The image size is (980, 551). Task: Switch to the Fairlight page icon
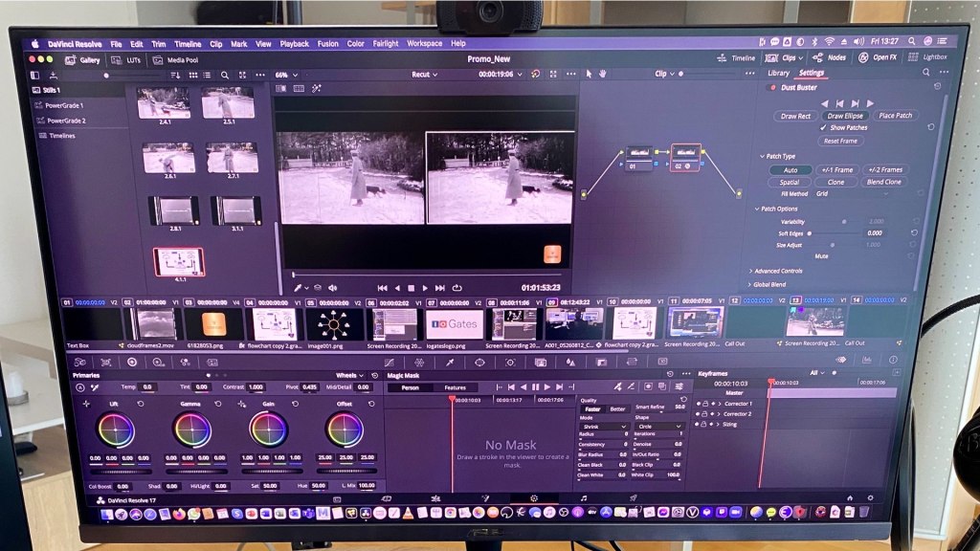click(x=584, y=498)
